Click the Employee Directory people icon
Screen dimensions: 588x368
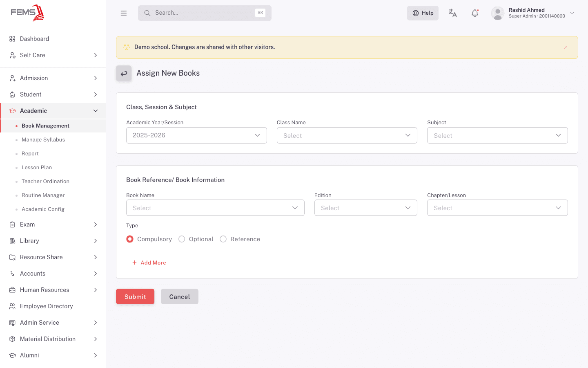(12, 306)
